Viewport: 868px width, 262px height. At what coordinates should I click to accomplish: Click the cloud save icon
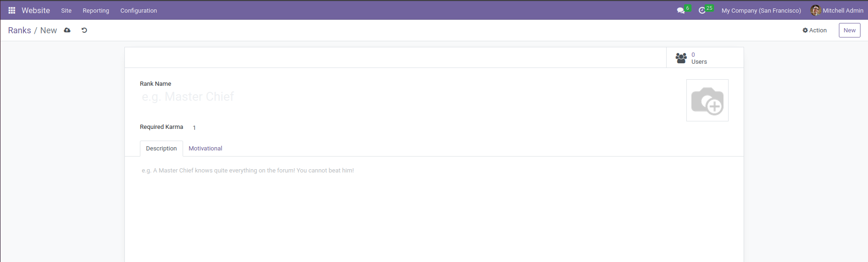click(x=67, y=30)
